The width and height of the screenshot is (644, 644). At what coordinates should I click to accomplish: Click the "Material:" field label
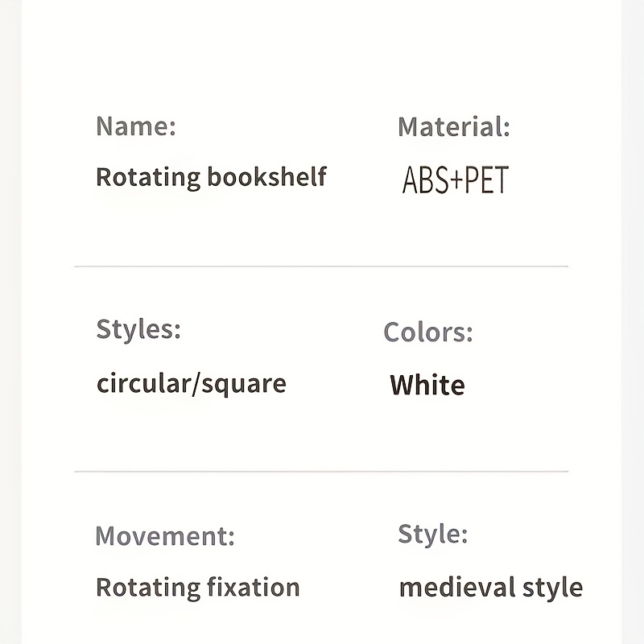pyautogui.click(x=454, y=126)
